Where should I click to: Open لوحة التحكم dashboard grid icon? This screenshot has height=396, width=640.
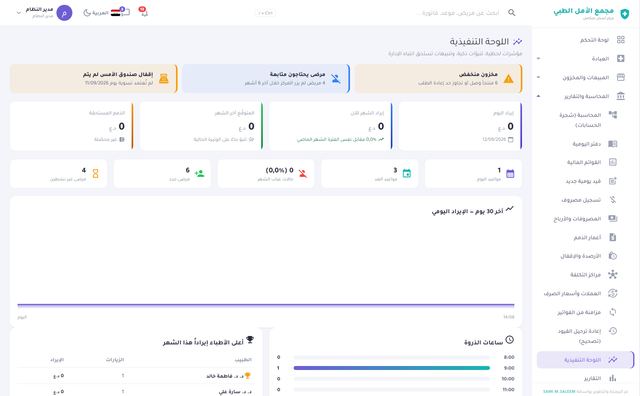(620, 40)
